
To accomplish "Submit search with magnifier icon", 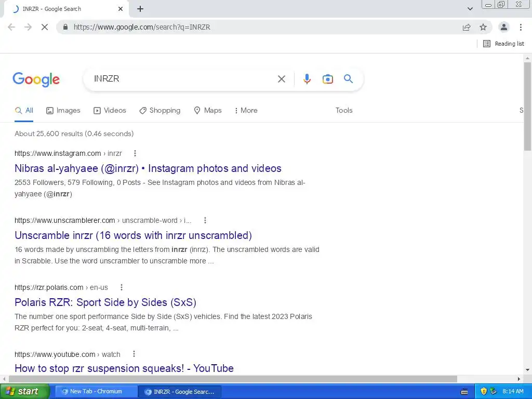I will pos(349,79).
